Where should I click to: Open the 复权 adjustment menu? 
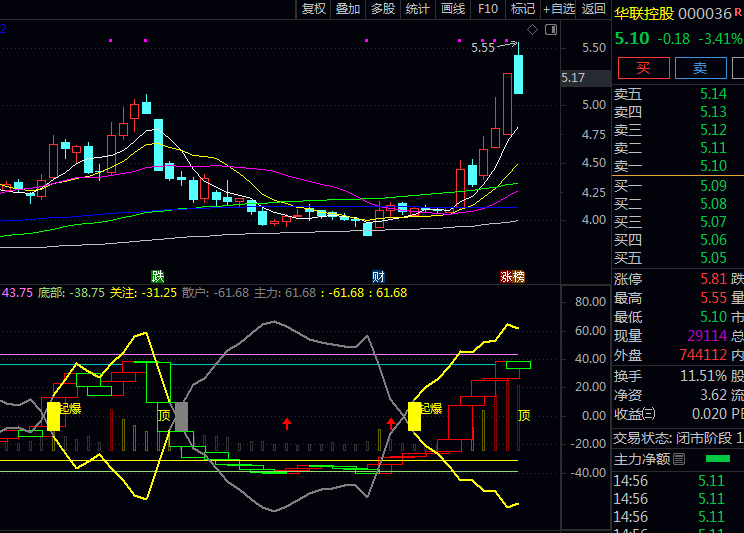pos(314,9)
